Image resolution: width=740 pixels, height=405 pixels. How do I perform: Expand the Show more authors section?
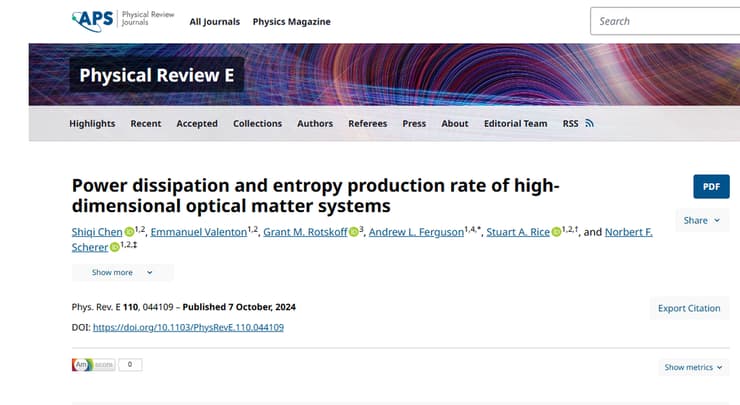point(122,272)
